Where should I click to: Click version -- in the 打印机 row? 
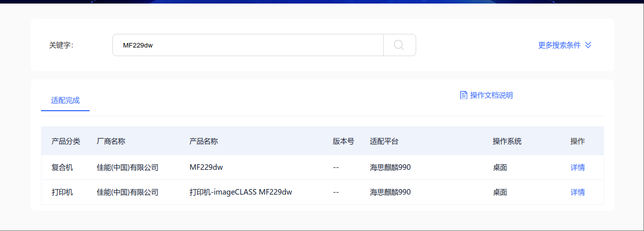point(336,192)
